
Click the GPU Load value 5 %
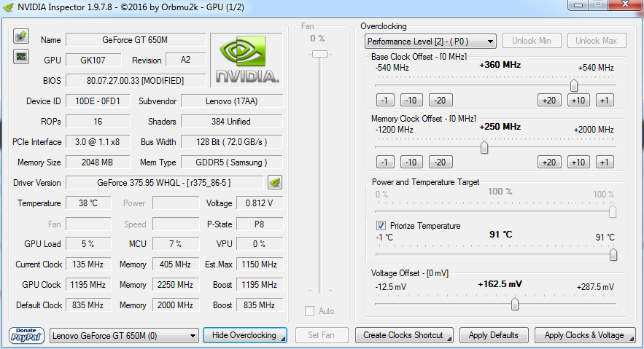88,244
